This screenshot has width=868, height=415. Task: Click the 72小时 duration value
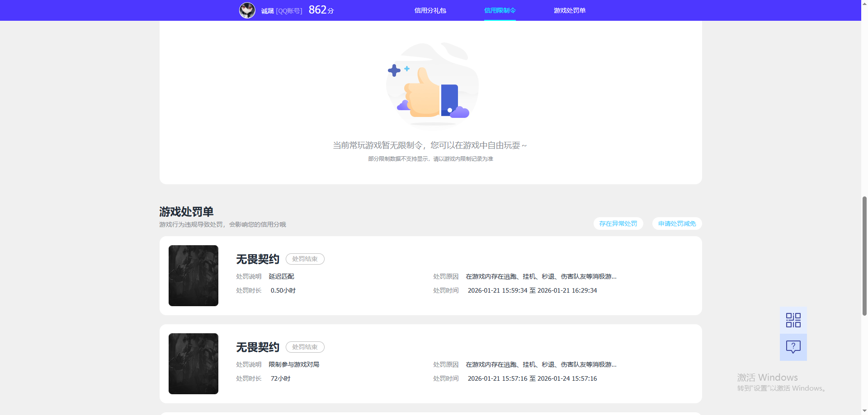click(x=280, y=378)
